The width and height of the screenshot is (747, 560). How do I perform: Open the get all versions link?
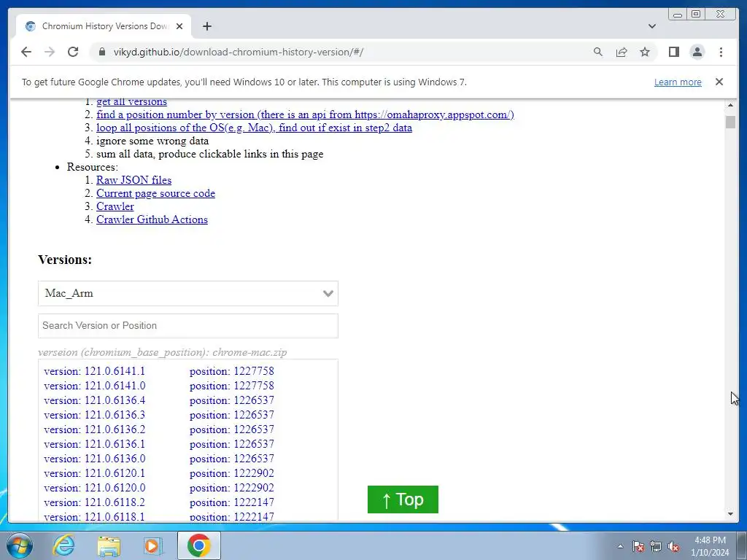click(131, 101)
